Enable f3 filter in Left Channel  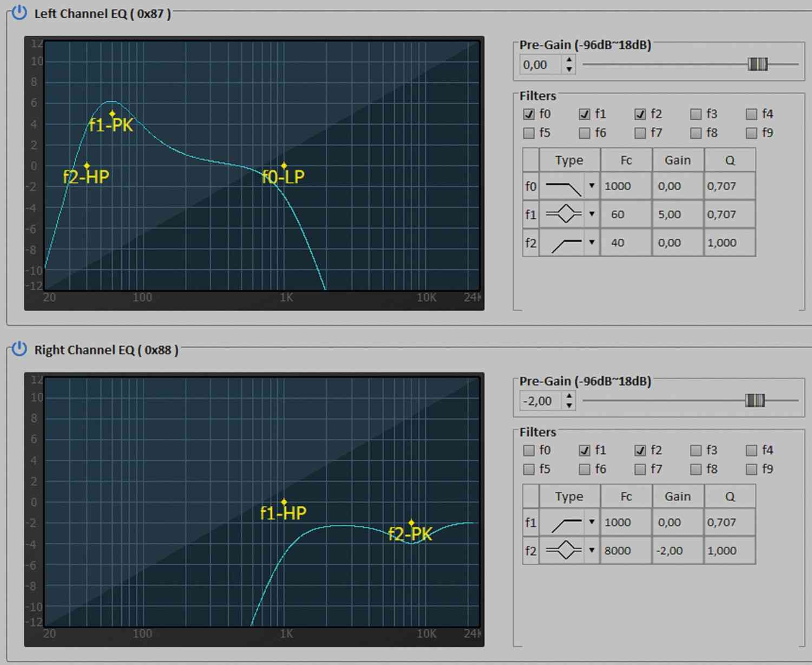[696, 114]
